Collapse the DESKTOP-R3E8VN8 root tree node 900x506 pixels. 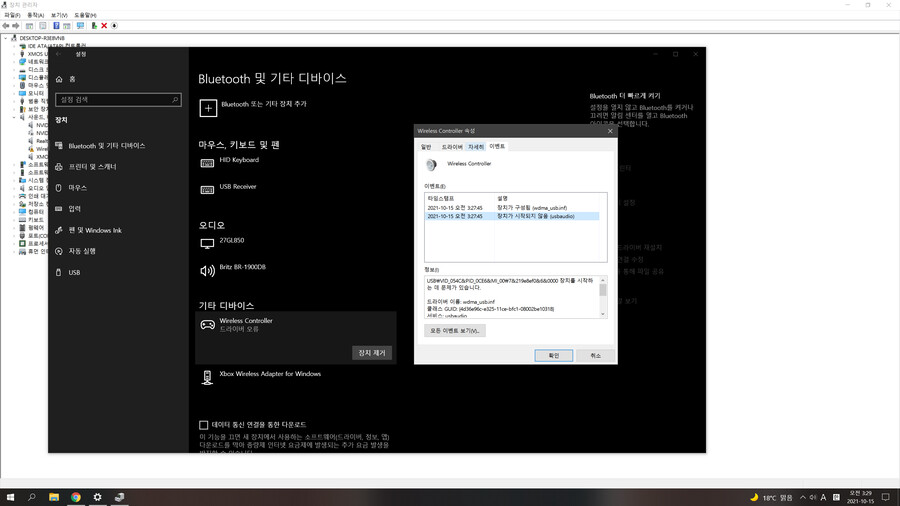click(x=6, y=38)
